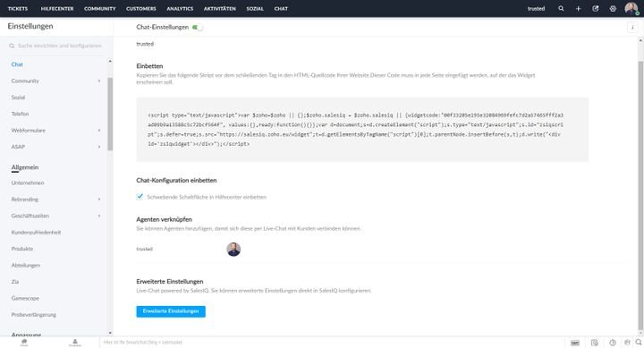Open the search icon in top bar

coord(561,9)
